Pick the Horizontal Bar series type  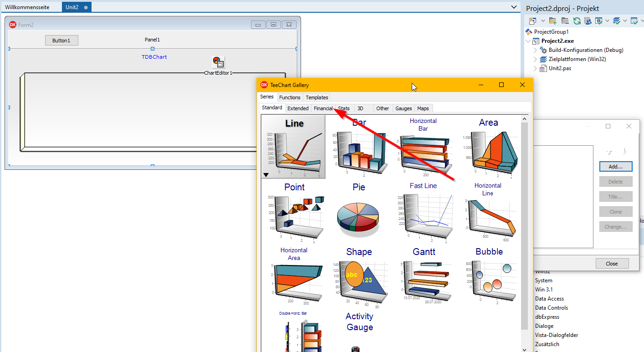point(423,147)
